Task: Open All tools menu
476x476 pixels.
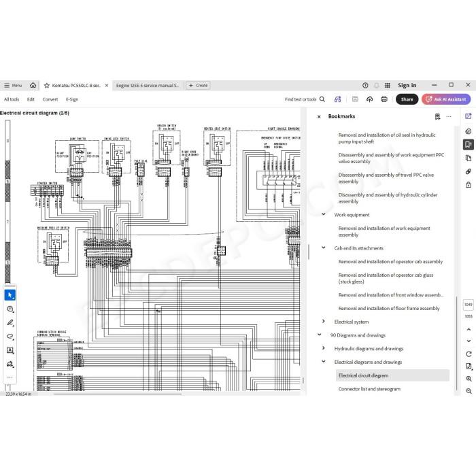Action: [x=12, y=99]
